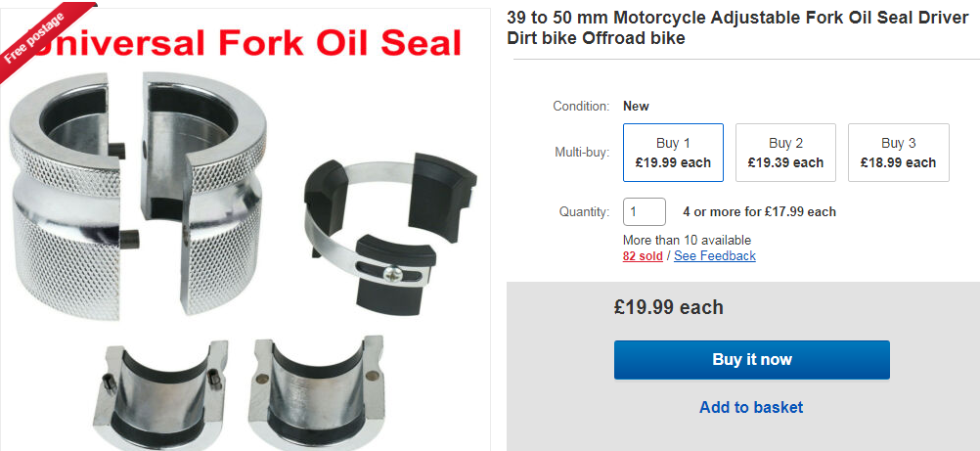Pick the Buy 3 at £18.99 each option
The image size is (980, 451).
point(898,153)
